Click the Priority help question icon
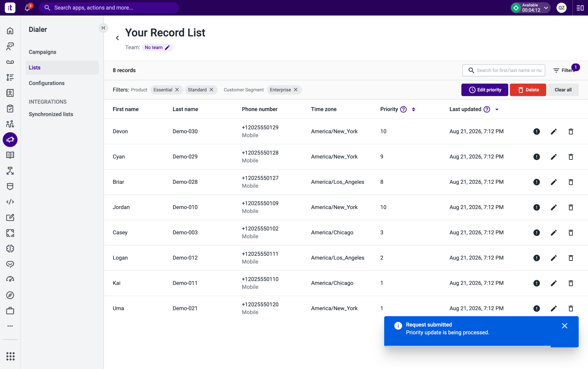Screen dimensions: 588x369 click(x=403, y=109)
